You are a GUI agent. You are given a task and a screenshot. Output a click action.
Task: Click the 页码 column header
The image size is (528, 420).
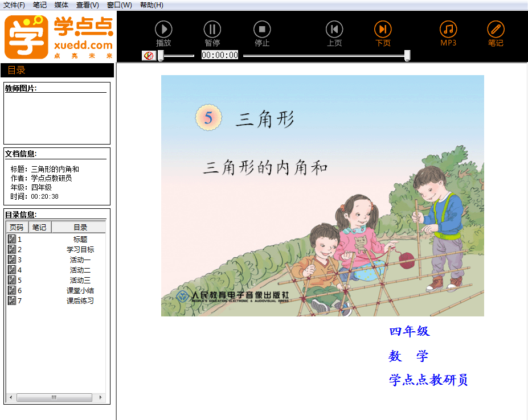coord(17,228)
